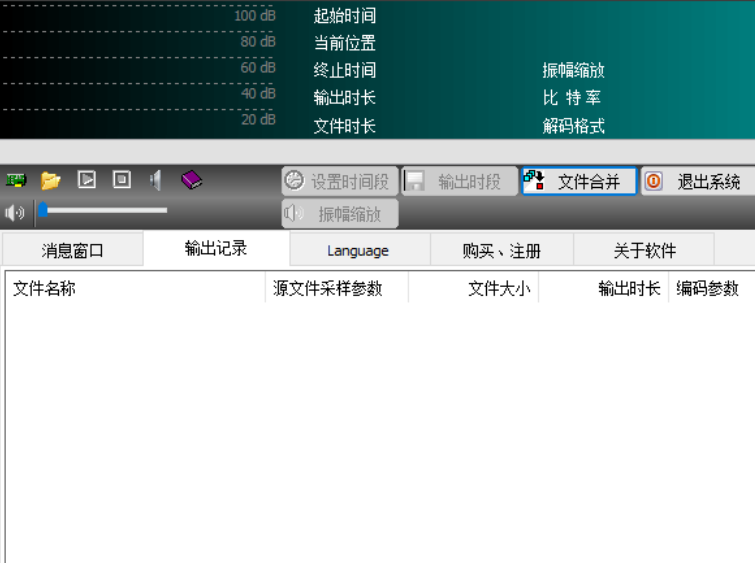Open the purple help book icon

191,180
